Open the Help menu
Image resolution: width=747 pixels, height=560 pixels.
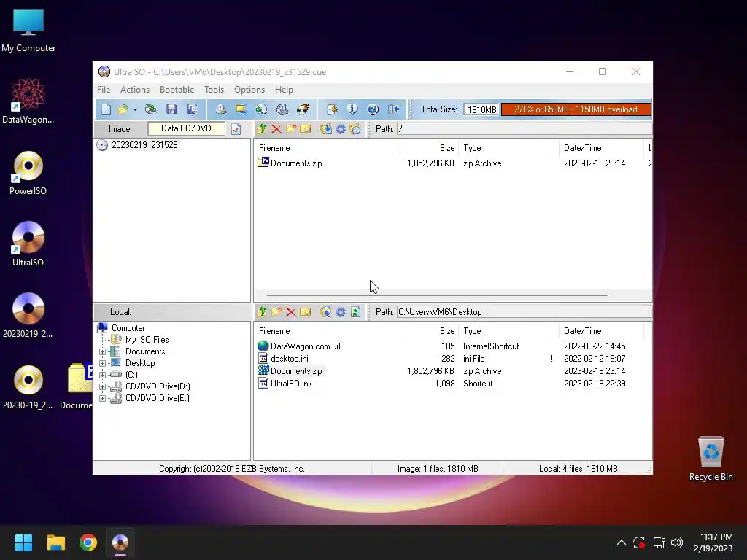coord(284,90)
